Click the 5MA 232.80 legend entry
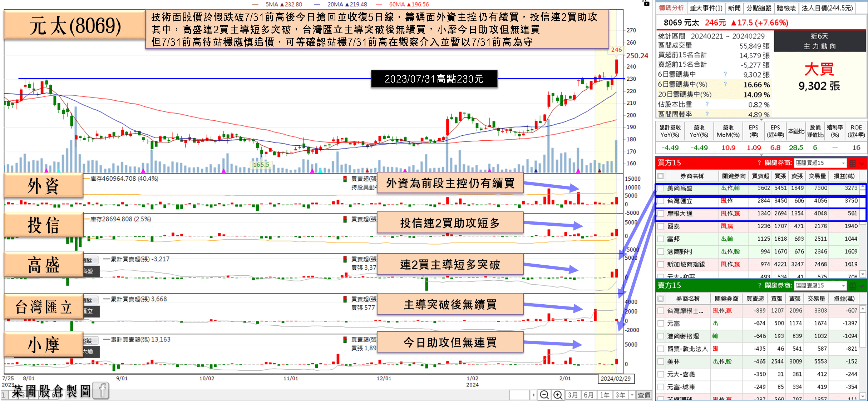This screenshot has height=410, width=868. pyautogui.click(x=277, y=4)
